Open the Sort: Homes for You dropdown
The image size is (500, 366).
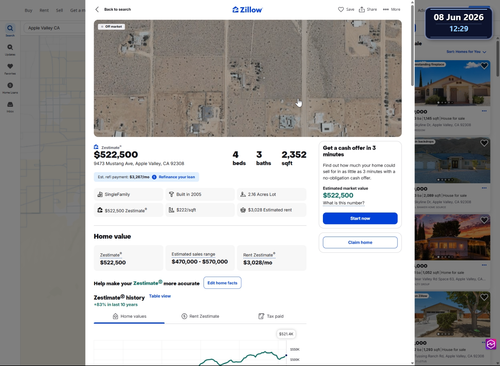coord(466,52)
